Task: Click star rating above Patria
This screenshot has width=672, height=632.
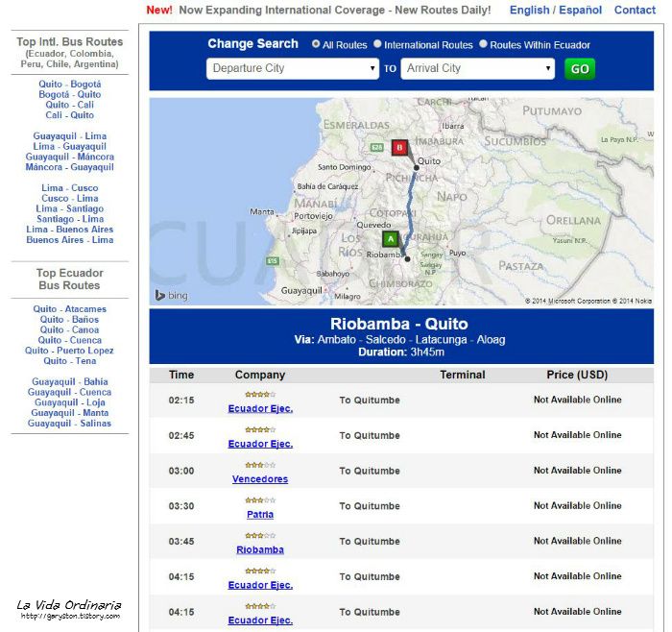Action: click(x=260, y=500)
